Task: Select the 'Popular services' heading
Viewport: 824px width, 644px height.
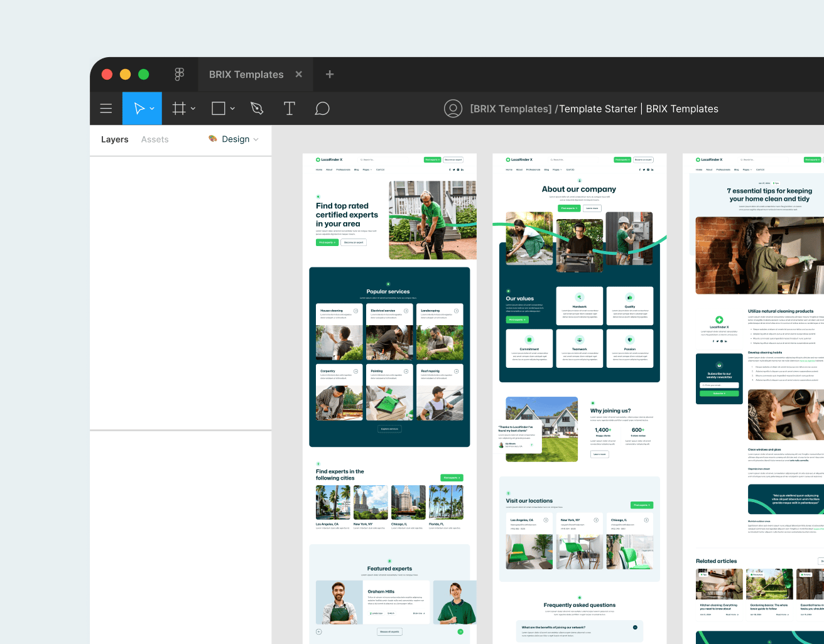Action: coord(388,292)
